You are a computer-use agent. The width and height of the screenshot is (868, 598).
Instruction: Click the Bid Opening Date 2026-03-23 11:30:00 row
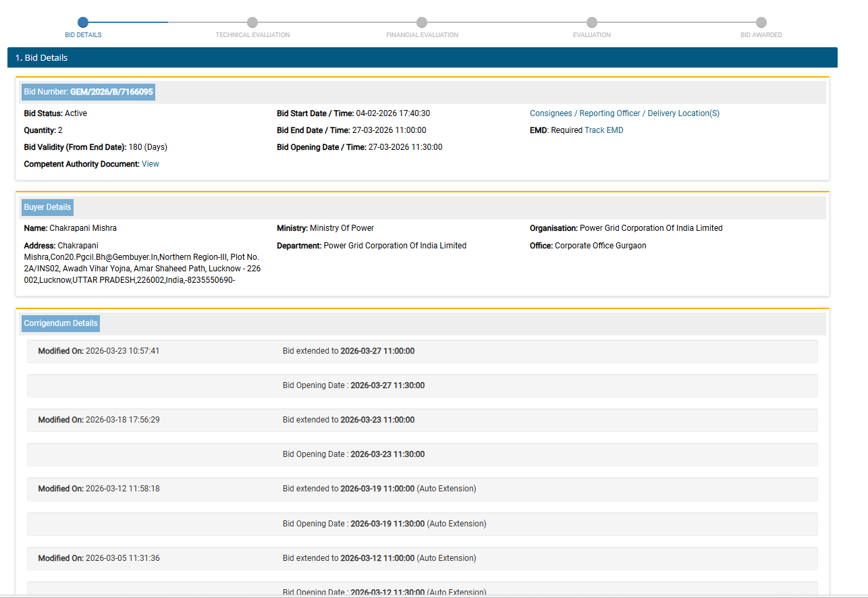pos(422,454)
